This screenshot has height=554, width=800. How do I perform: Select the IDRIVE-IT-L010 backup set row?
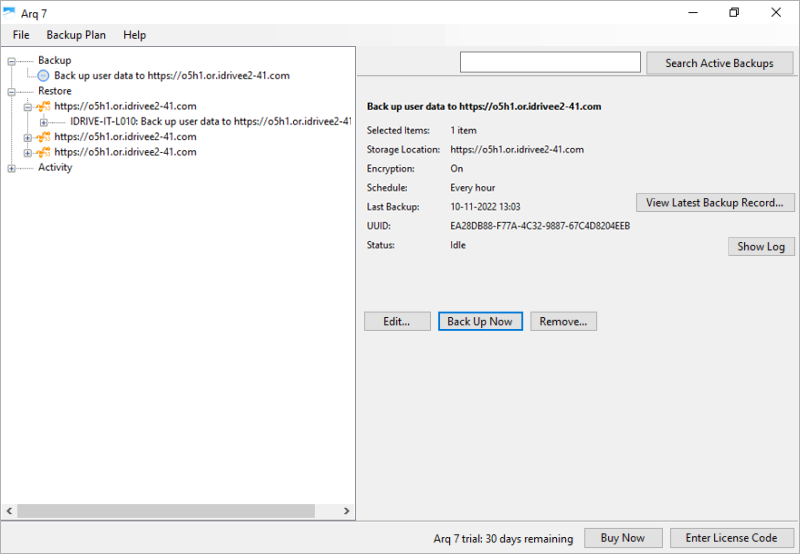pyautogui.click(x=210, y=121)
